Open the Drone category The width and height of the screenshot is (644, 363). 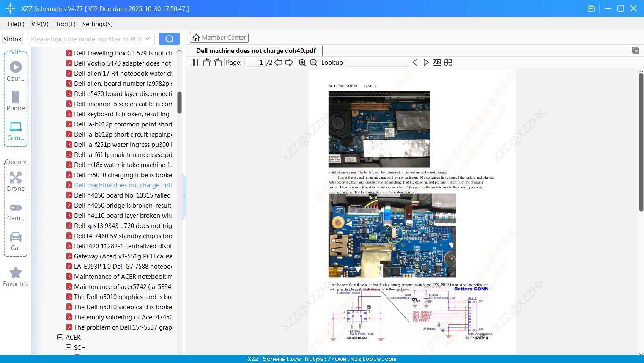16,181
